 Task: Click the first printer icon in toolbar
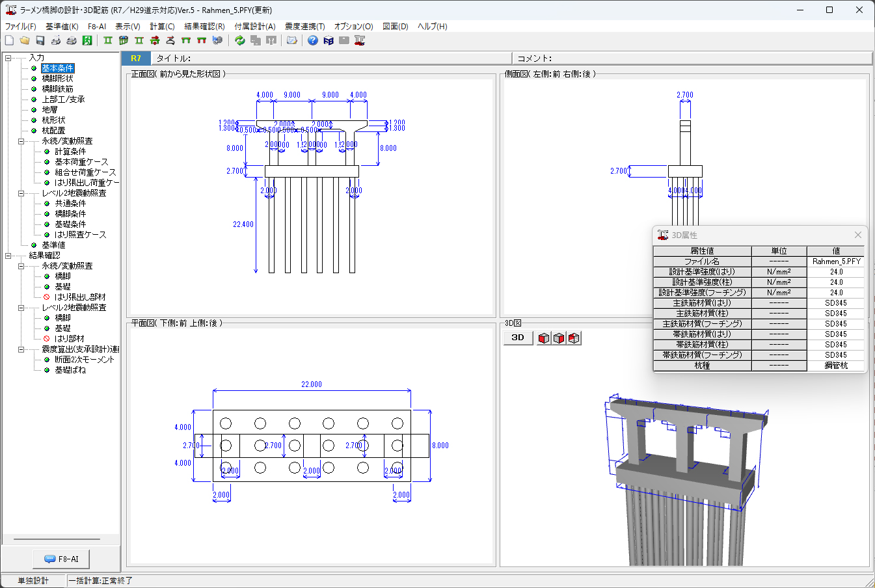[56, 40]
